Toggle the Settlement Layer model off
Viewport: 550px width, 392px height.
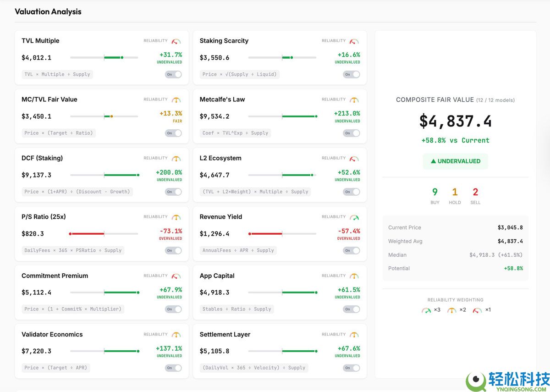(351, 368)
